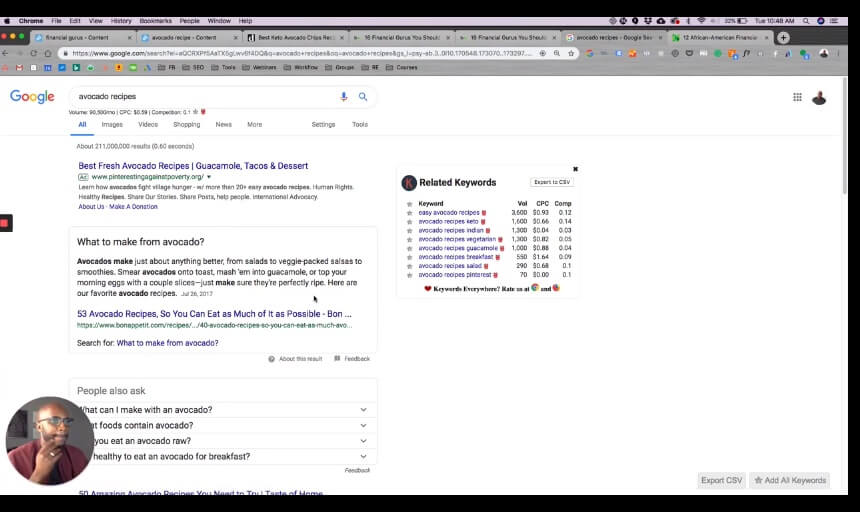Star the 'avocado recipes guacamole' keyword
860x512 pixels.
409,248
